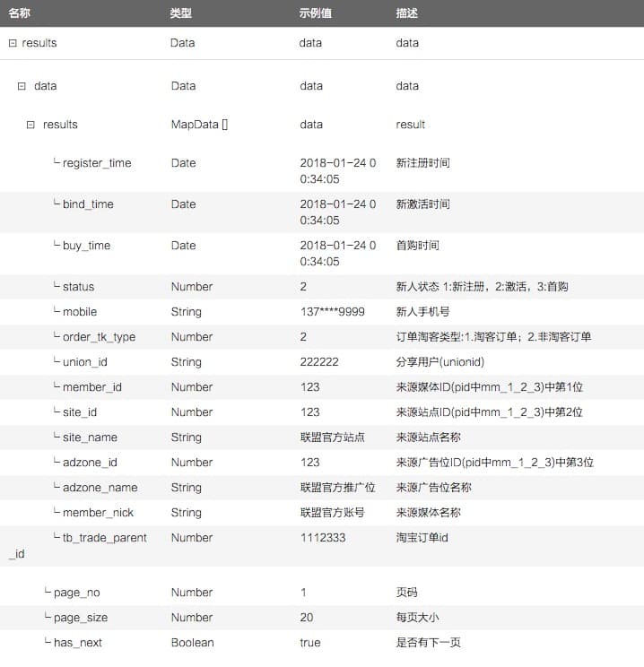The width and height of the screenshot is (644, 667).
Task: Click the site_name field name
Action: (90, 437)
